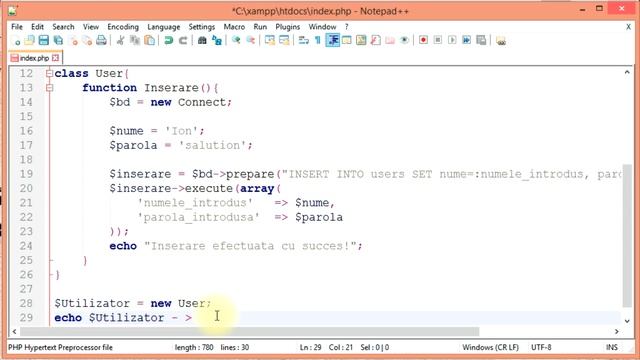Open a file with the Open folder icon
Viewport: 640px width, 360px height.
[29, 40]
